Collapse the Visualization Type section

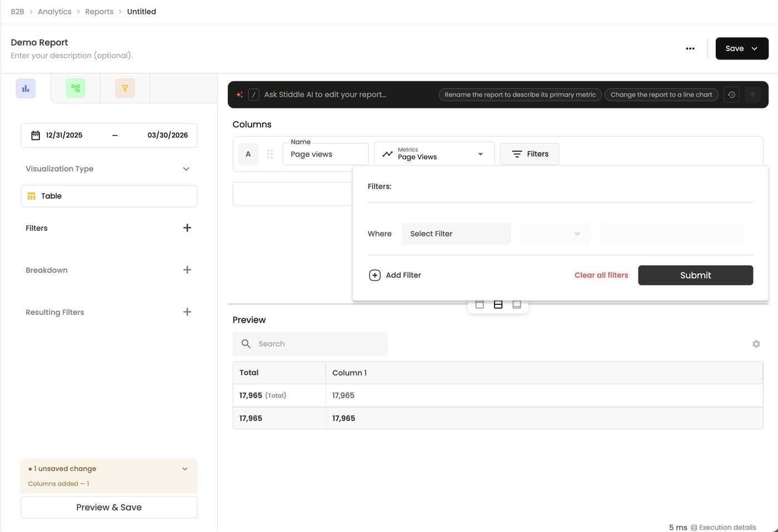(x=186, y=169)
